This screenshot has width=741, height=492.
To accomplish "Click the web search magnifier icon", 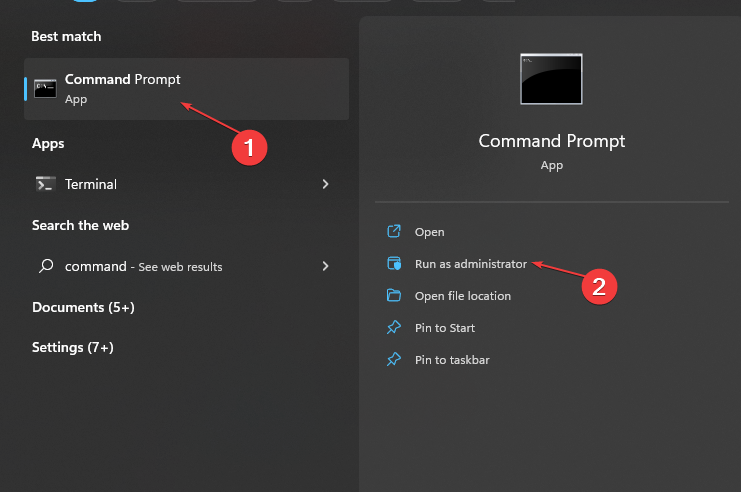I will (x=45, y=266).
